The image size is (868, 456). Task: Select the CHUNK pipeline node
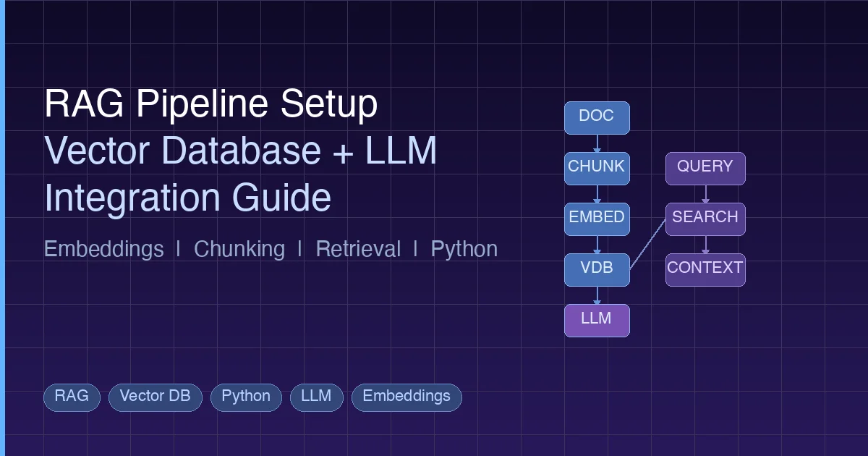coord(597,168)
